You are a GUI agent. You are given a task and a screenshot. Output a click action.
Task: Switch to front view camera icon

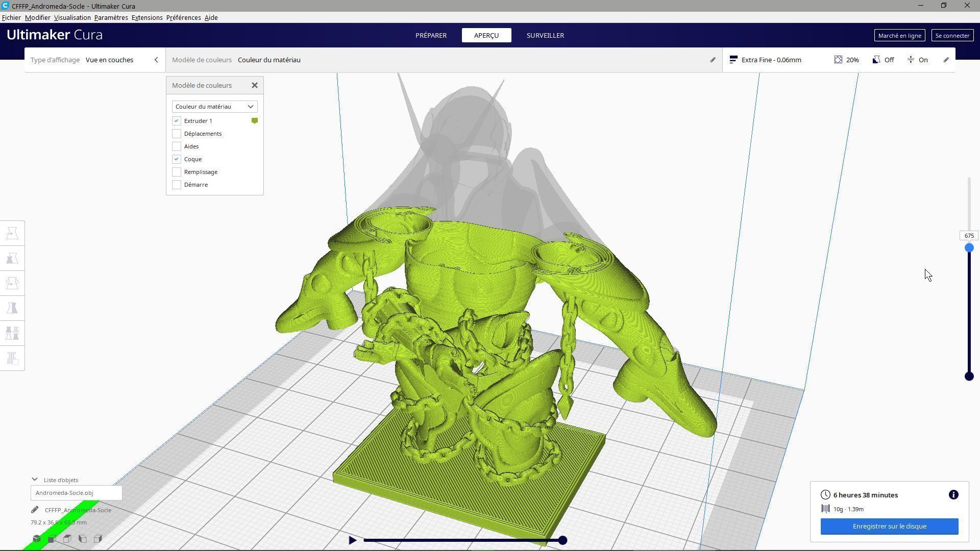click(x=52, y=539)
